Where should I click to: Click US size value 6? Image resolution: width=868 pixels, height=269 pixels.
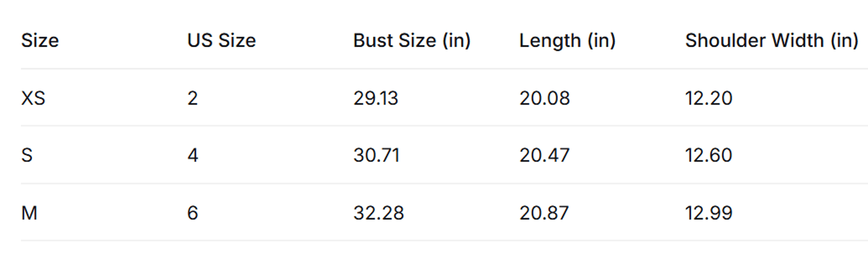(193, 213)
